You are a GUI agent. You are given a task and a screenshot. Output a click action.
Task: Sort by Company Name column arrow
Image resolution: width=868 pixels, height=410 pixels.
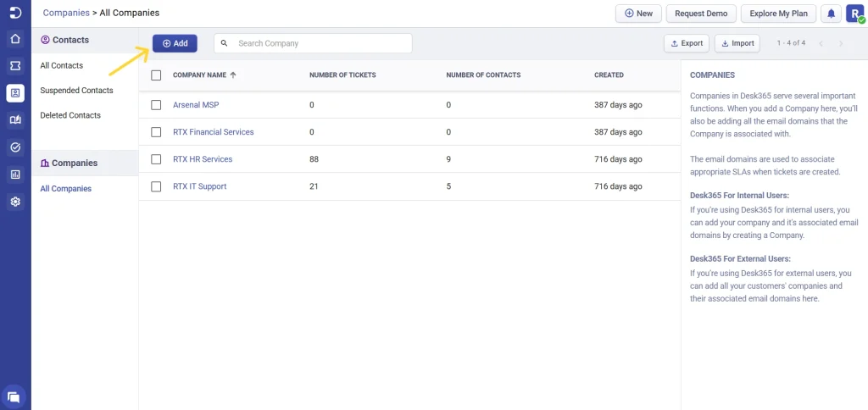[x=233, y=75]
